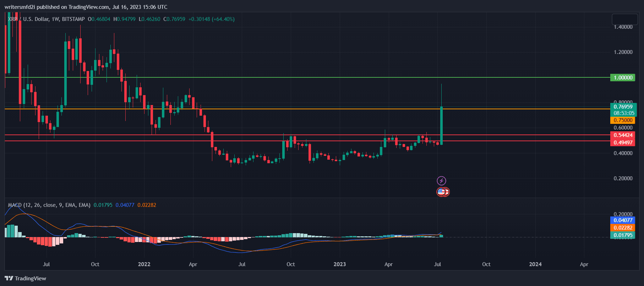Click the red 0.54424 price label
The image size is (644, 286).
[623, 135]
